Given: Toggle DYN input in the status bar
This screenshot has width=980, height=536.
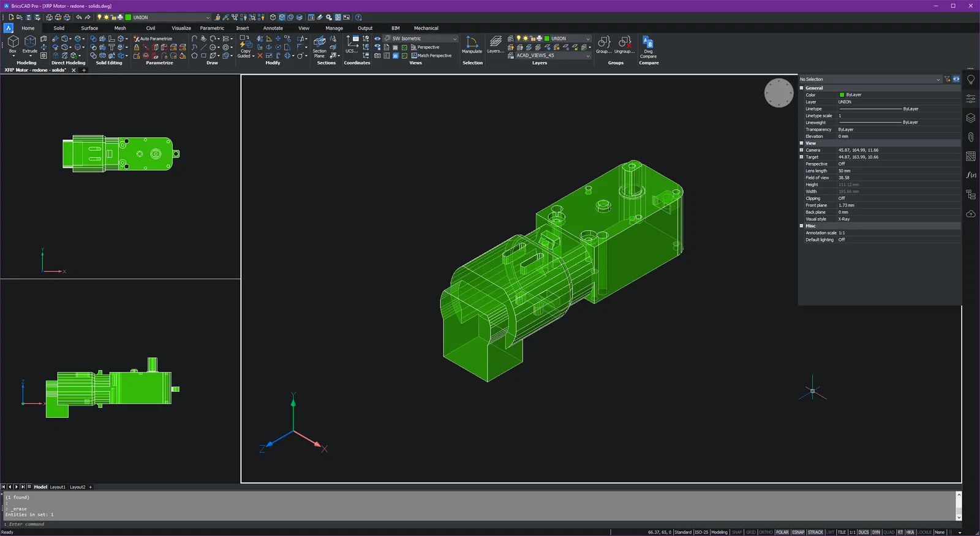Looking at the screenshot, I should pos(876,532).
